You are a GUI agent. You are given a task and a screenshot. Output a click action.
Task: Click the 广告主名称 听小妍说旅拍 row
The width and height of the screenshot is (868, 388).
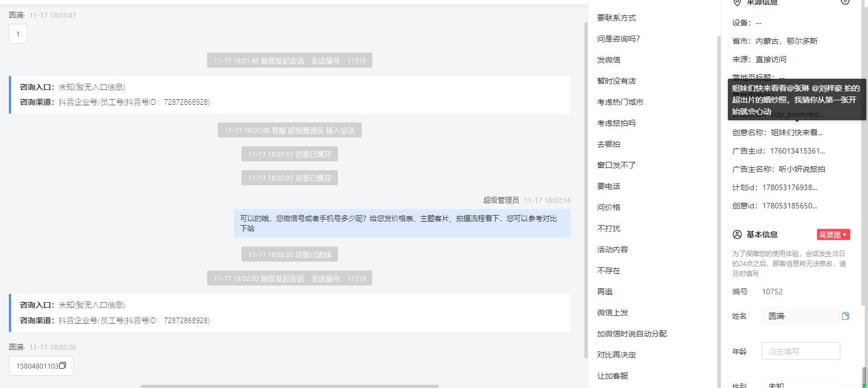click(779, 169)
